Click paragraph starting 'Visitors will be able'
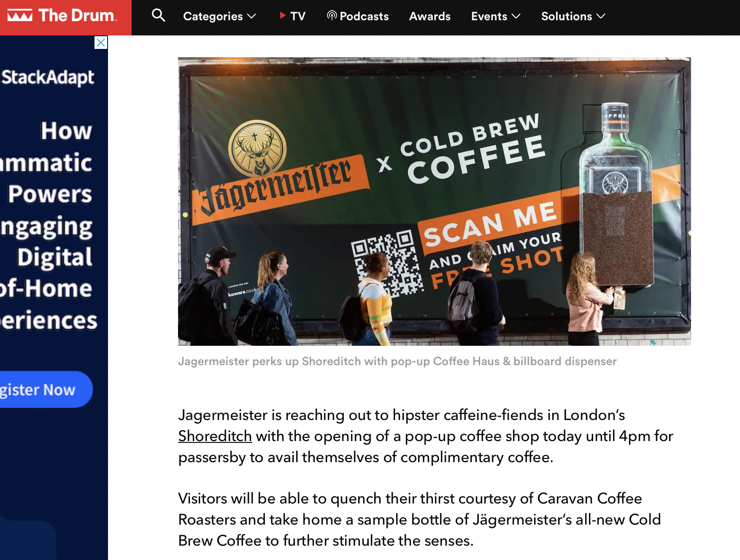The width and height of the screenshot is (740, 560). point(419,520)
